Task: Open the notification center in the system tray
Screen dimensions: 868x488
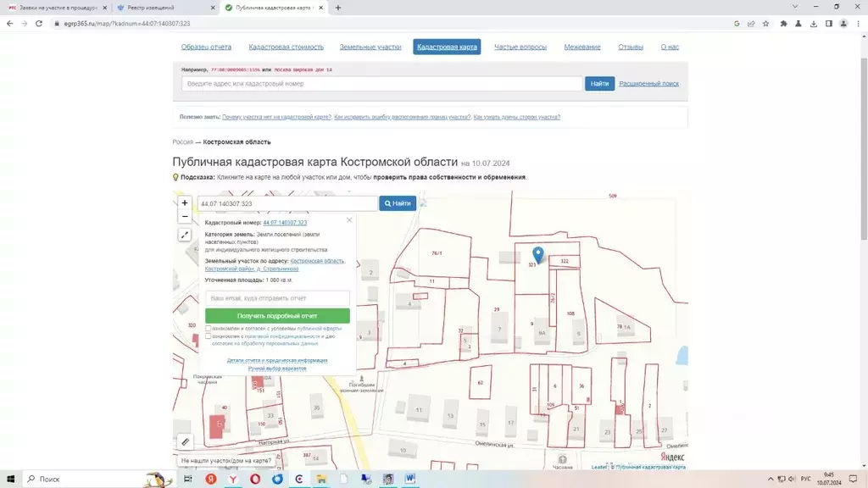Action: click(853, 479)
